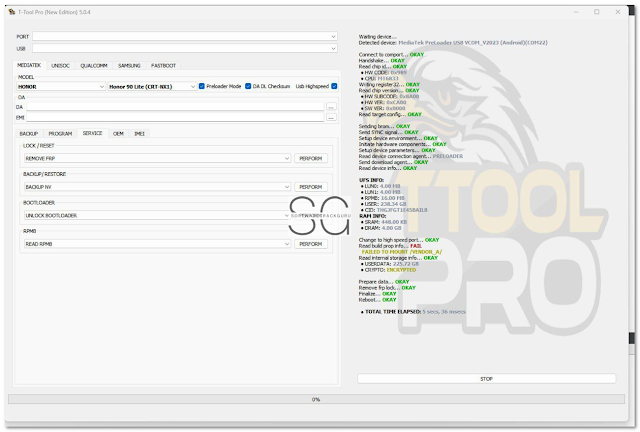Click the red FAIL status in log
The width and height of the screenshot is (640, 432).
(416, 246)
